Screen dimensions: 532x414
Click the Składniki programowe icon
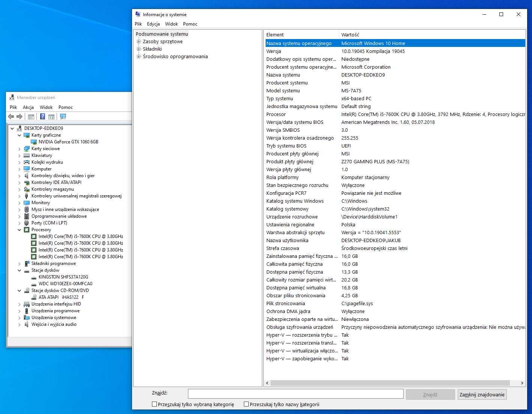coord(27,263)
